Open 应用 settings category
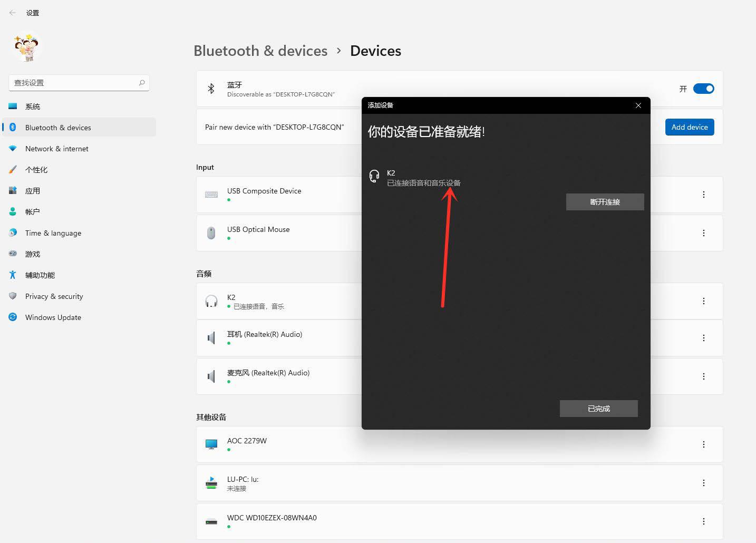The image size is (756, 543). click(79, 191)
